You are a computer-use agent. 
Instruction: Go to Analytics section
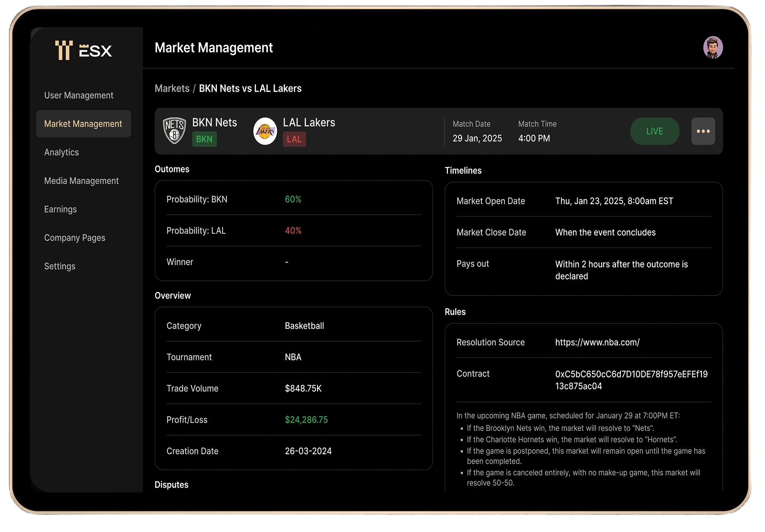[x=62, y=152]
